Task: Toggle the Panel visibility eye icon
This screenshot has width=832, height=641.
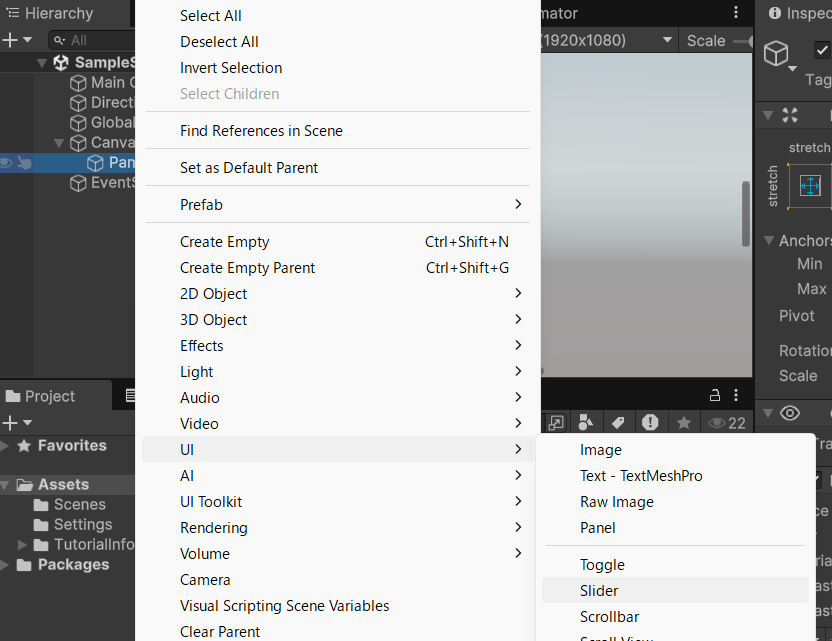Action: (6, 162)
